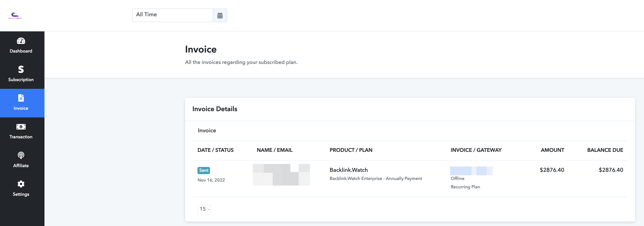This screenshot has width=644, height=226.
Task: Click the subscribed plan invoices description
Action: click(x=241, y=62)
